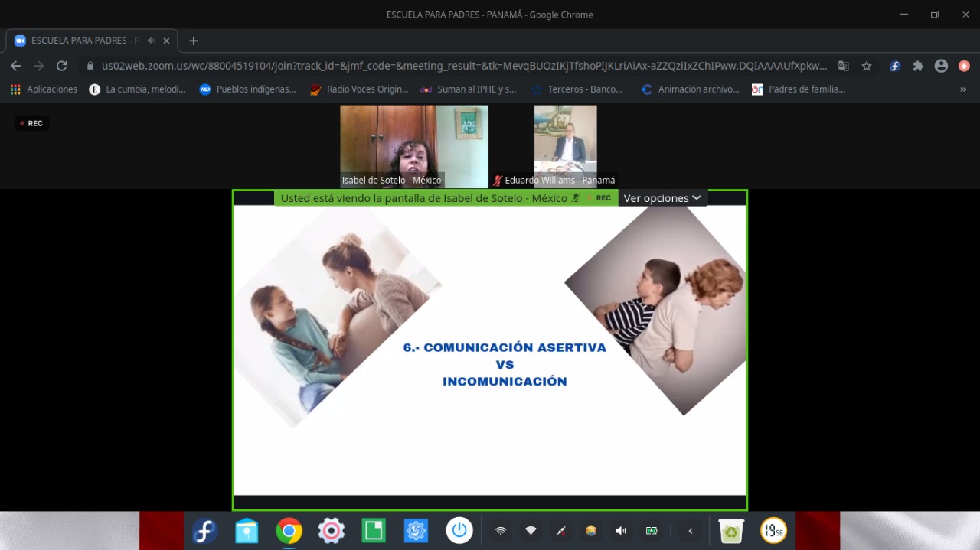Open the Padres de familia bookmark

click(x=799, y=89)
